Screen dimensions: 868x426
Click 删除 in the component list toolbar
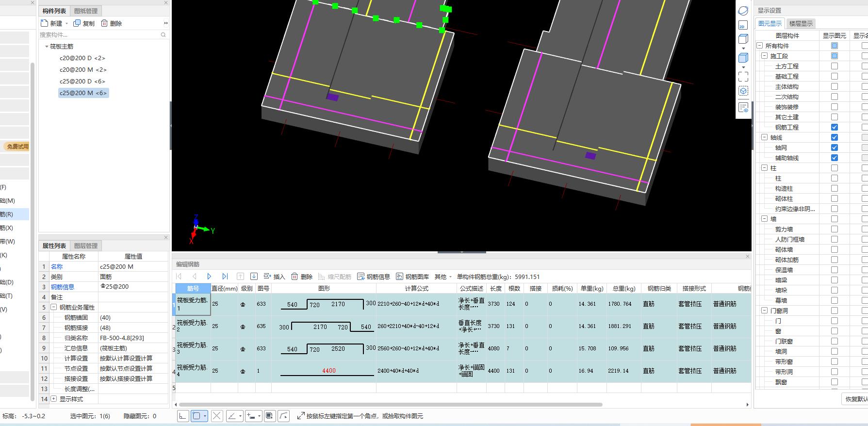point(111,23)
